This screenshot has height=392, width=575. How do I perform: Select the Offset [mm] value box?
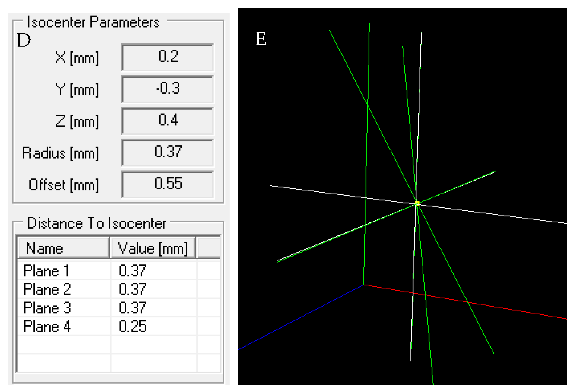(x=167, y=184)
